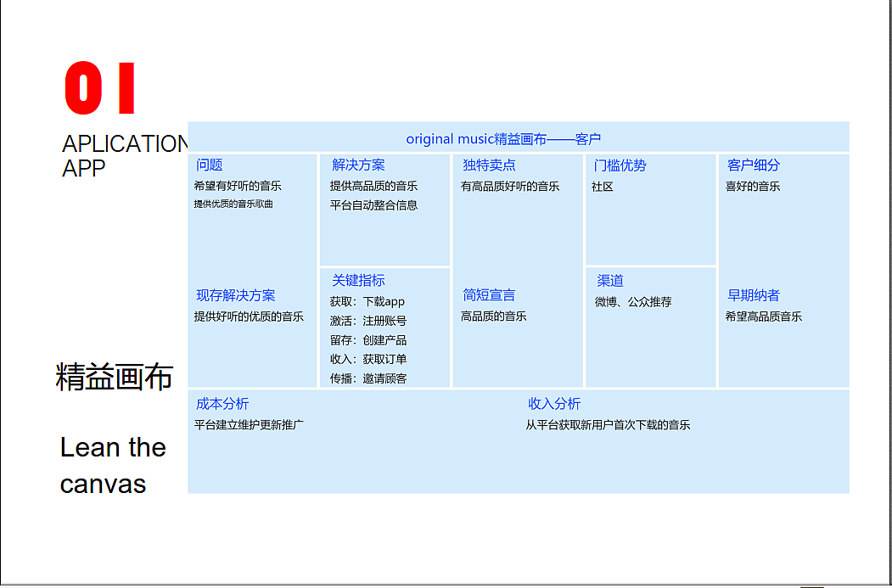892x588 pixels.
Task: Select the '现存解决方案' heading
Action: click(235, 295)
